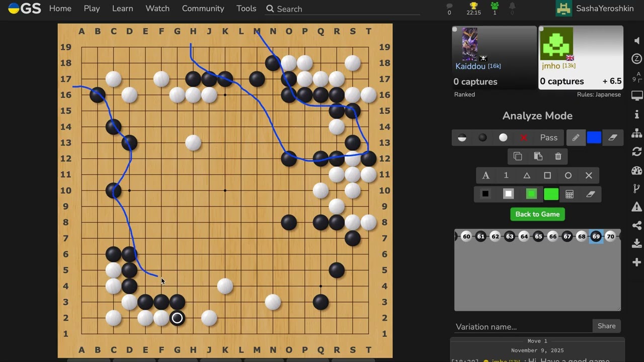Click the copy branch icon
Viewport: 644px width, 362px height.
(518, 156)
